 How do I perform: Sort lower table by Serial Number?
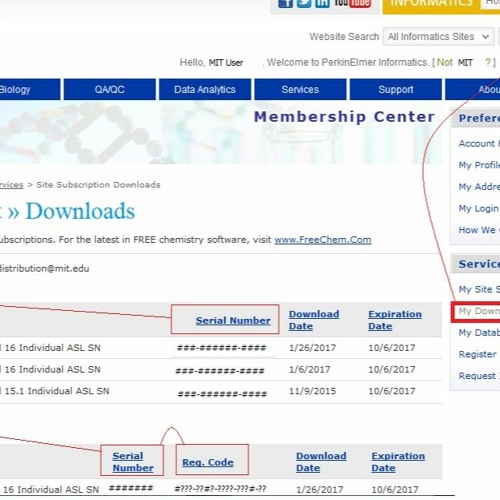click(x=133, y=462)
